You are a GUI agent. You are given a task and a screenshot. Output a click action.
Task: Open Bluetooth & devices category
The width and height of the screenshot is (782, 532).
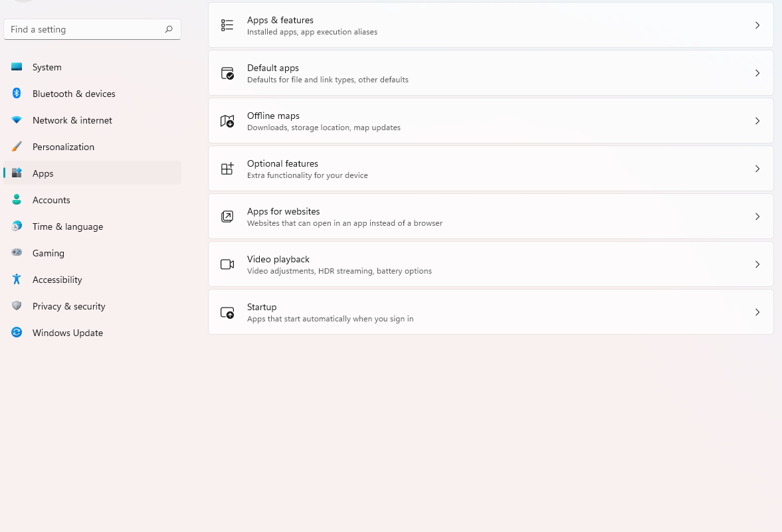(92, 93)
